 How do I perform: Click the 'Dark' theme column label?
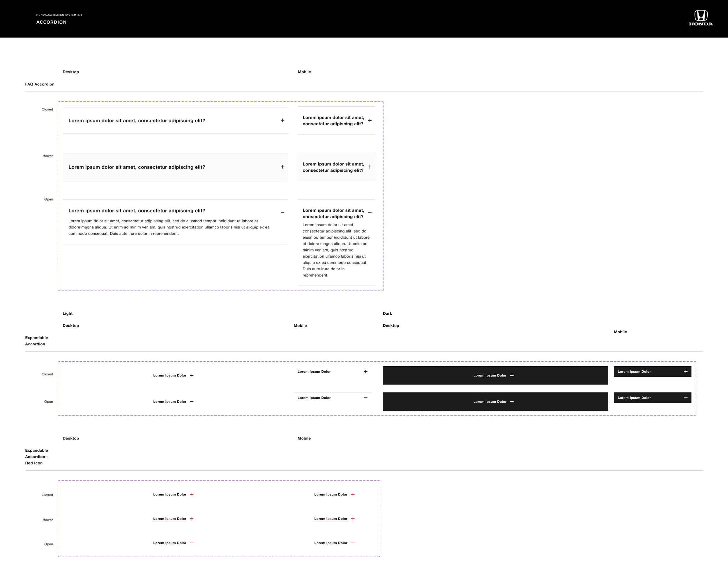point(388,314)
